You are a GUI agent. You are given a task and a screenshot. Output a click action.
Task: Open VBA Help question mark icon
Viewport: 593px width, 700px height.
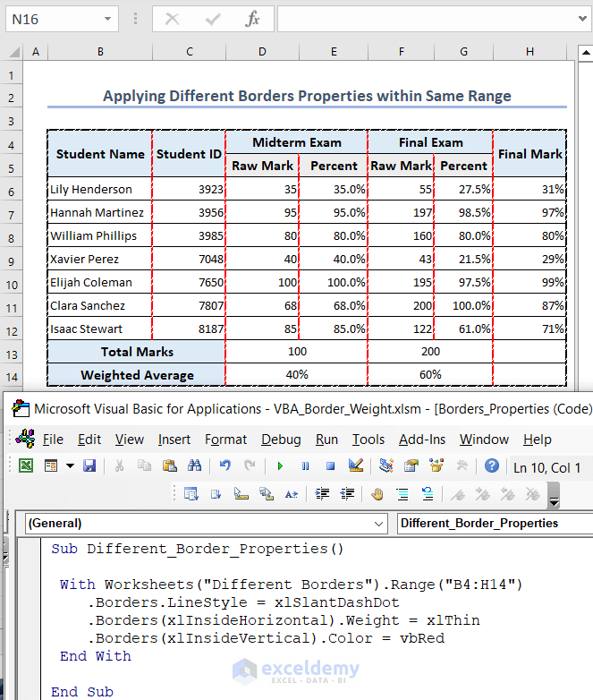(x=492, y=466)
